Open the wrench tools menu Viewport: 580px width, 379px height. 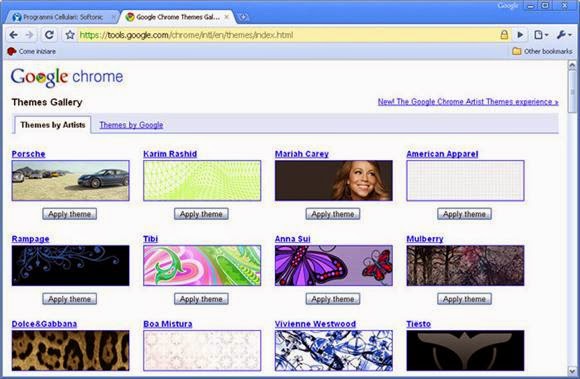[x=564, y=35]
